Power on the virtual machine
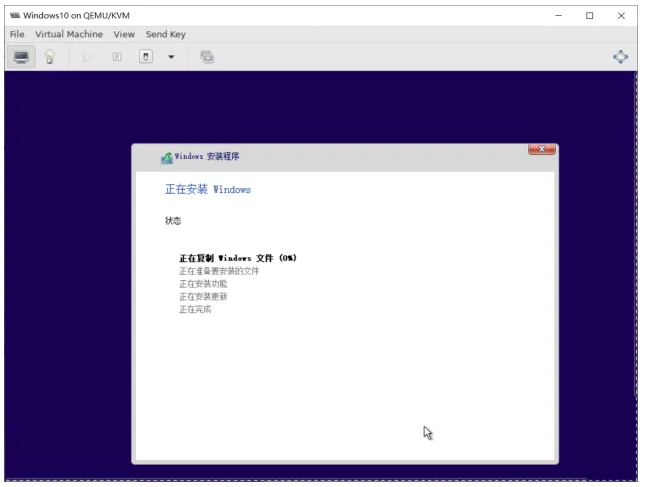The width and height of the screenshot is (646, 487). pos(87,57)
